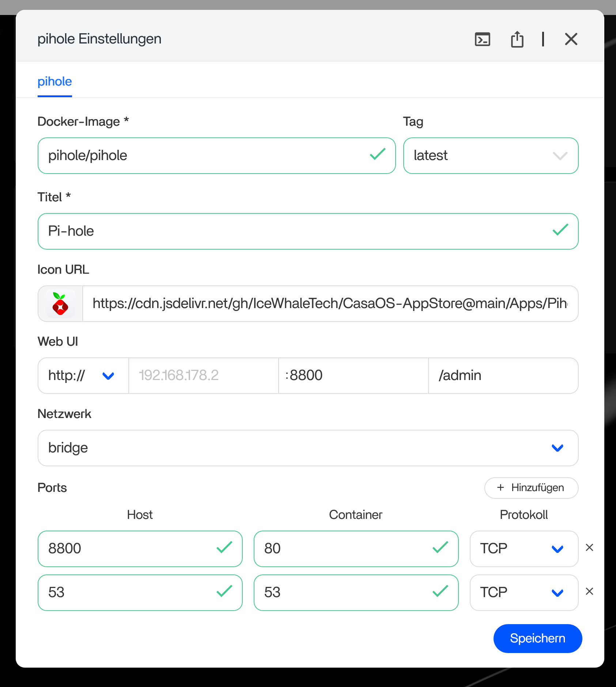Save settings with Speichern button
The height and width of the screenshot is (687, 616).
(x=537, y=638)
